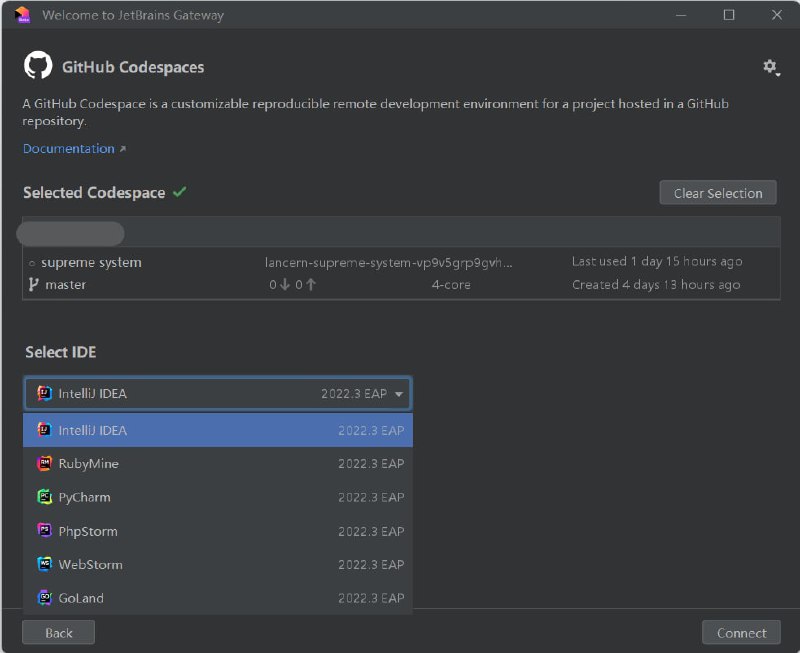The image size is (800, 653).
Task: Click the master branch icon
Action: 34,284
